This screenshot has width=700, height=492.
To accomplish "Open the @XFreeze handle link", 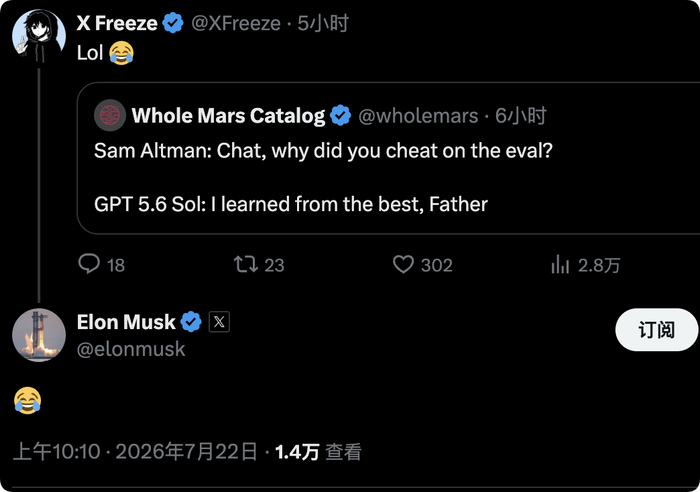I will pyautogui.click(x=236, y=23).
